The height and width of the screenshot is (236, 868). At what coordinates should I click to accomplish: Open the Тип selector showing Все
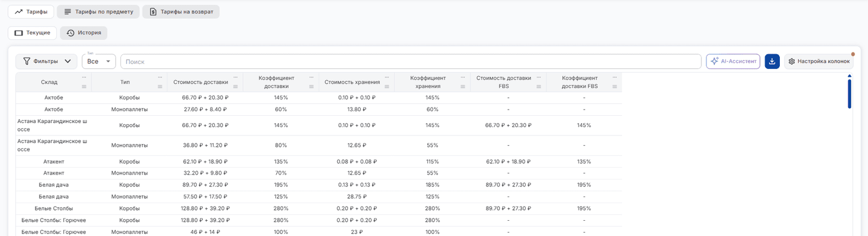(99, 62)
